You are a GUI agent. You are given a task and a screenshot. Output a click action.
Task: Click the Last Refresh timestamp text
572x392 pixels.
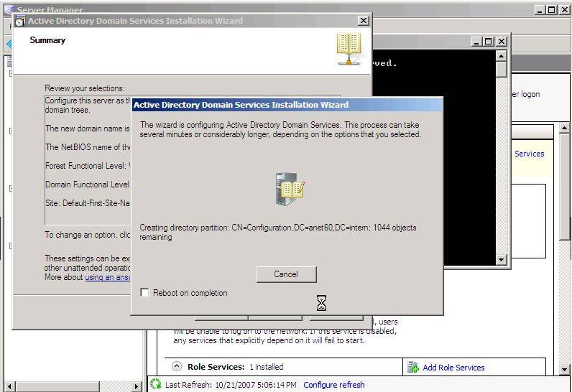(x=231, y=385)
